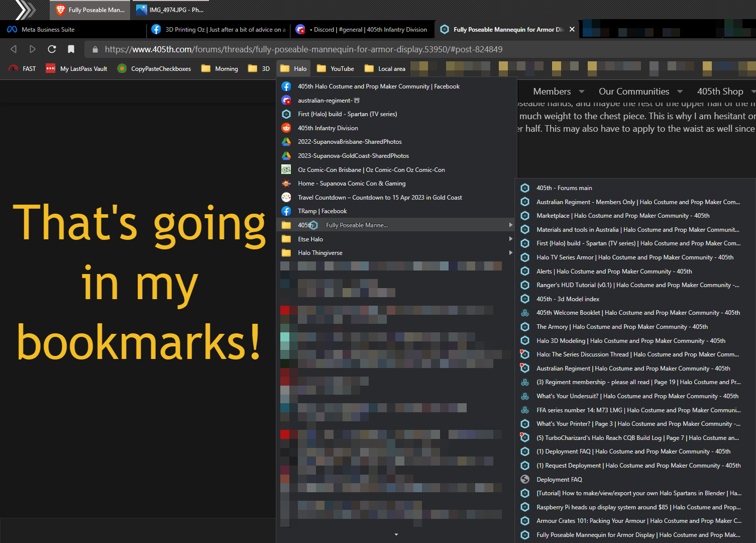756x543 pixels.
Task: Open Armour Crates 101 bookmark
Action: 635,521
